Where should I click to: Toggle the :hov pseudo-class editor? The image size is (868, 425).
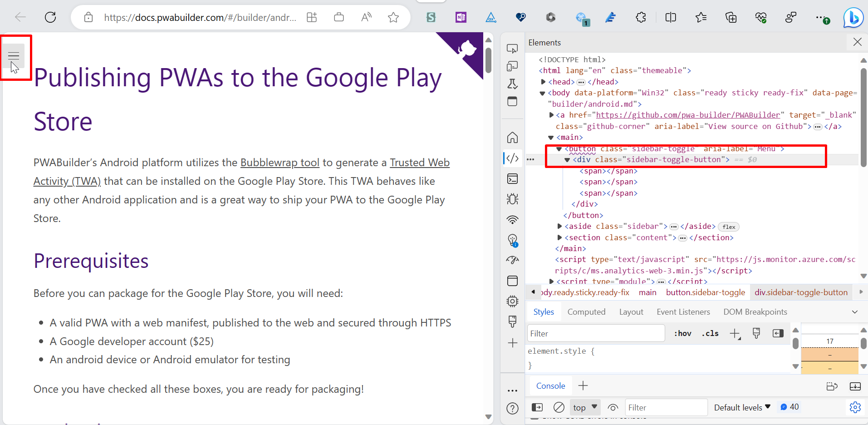682,333
